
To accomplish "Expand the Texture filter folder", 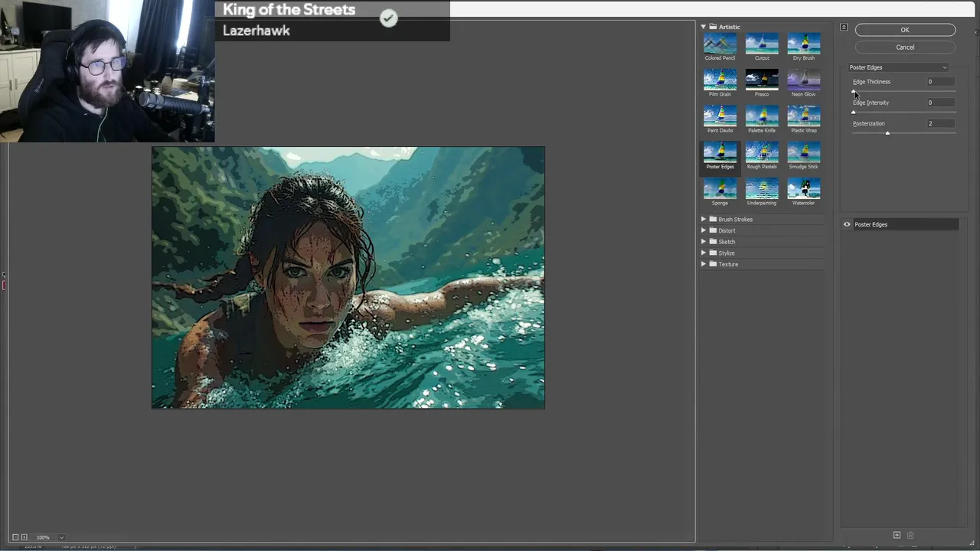I will tap(704, 264).
